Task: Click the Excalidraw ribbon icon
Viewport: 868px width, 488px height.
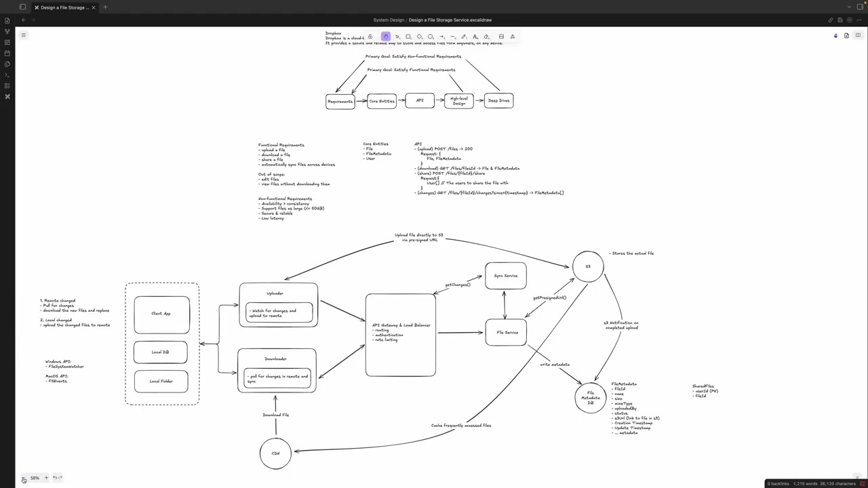Action: (x=7, y=96)
